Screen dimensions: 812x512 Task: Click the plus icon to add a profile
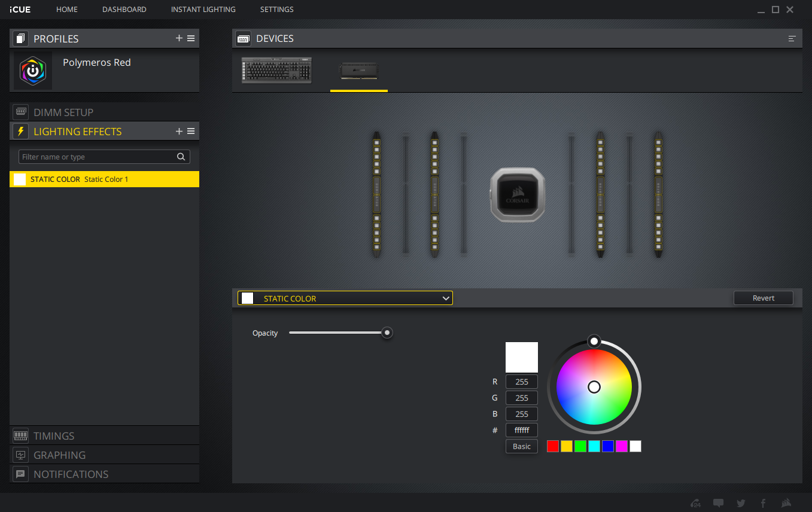tap(179, 38)
